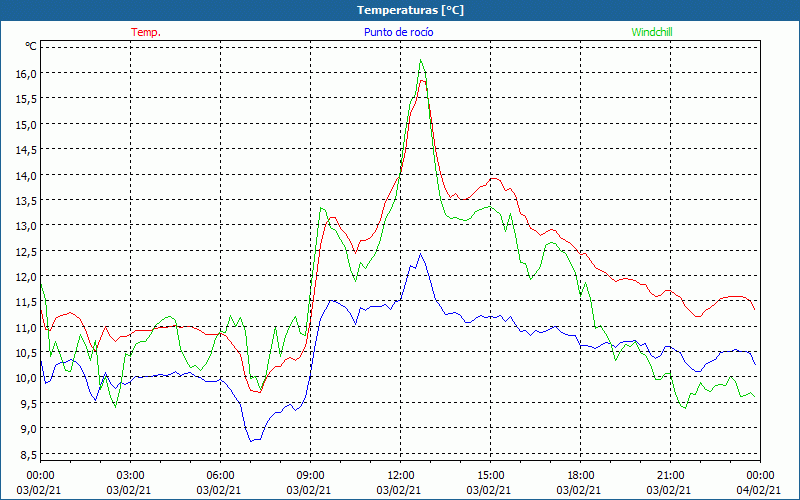This screenshot has width=800, height=500.
Task: Click the 14,0 y-axis value
Action: [x=26, y=176]
